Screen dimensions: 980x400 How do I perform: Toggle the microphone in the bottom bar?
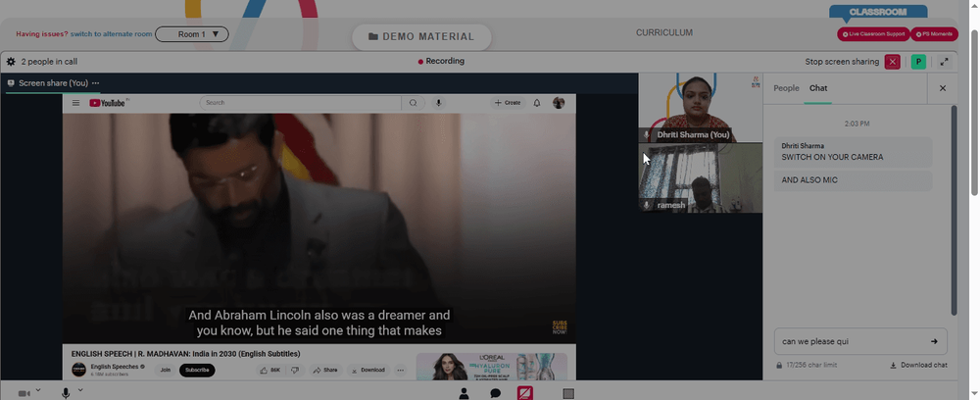66,393
